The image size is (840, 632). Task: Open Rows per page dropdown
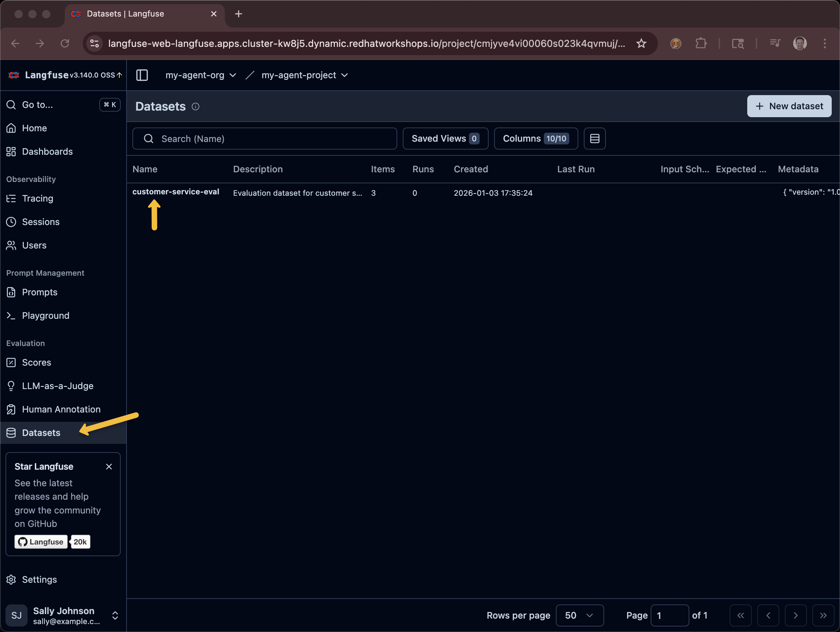pyautogui.click(x=579, y=615)
